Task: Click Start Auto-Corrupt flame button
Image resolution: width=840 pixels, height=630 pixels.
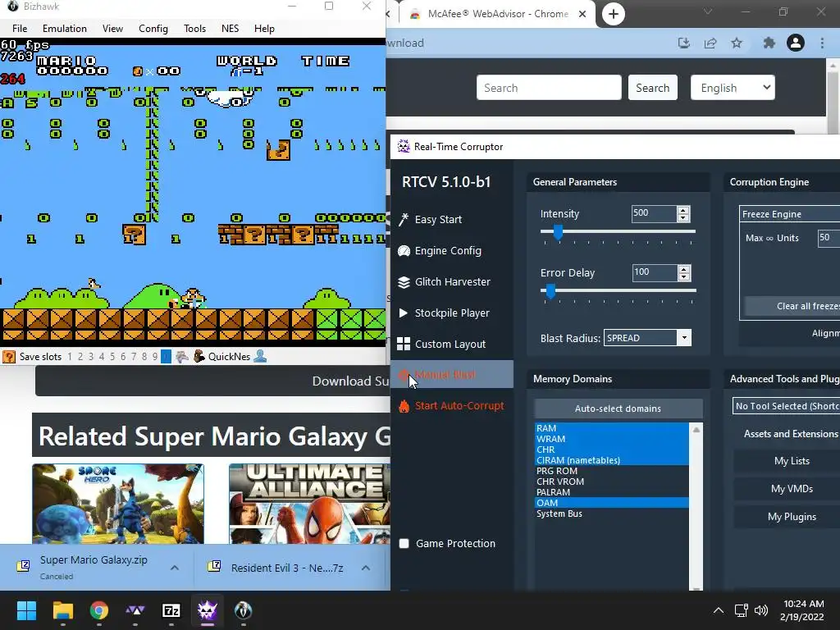Action: (452, 406)
